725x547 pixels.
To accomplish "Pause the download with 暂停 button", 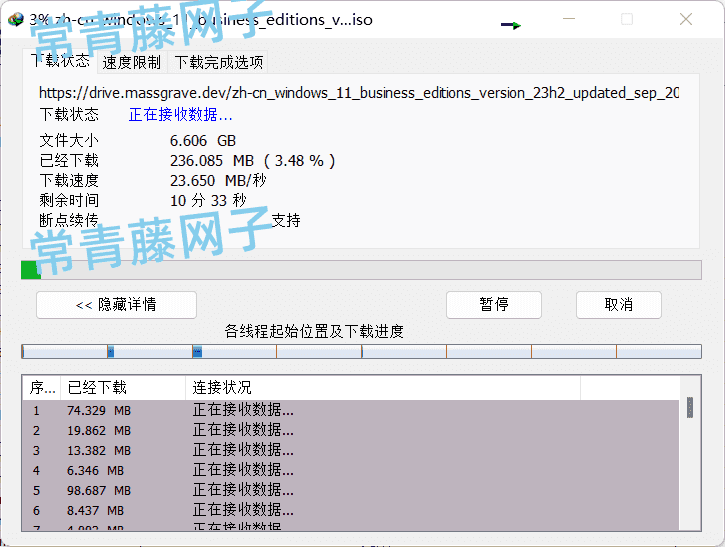I will 494,305.
